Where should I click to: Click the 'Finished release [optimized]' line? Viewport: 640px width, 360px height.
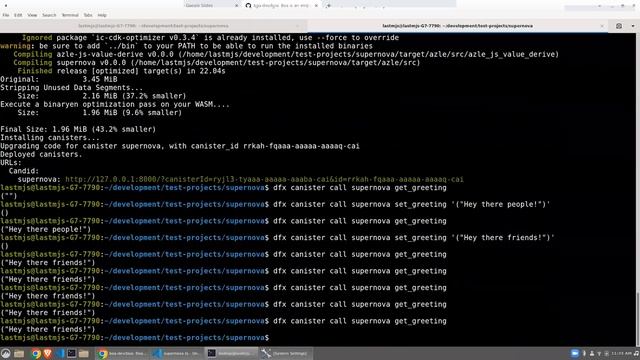(x=121, y=71)
